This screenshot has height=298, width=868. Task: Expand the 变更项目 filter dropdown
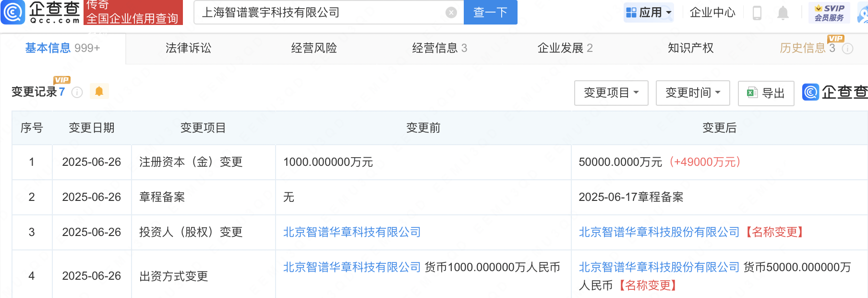611,93
